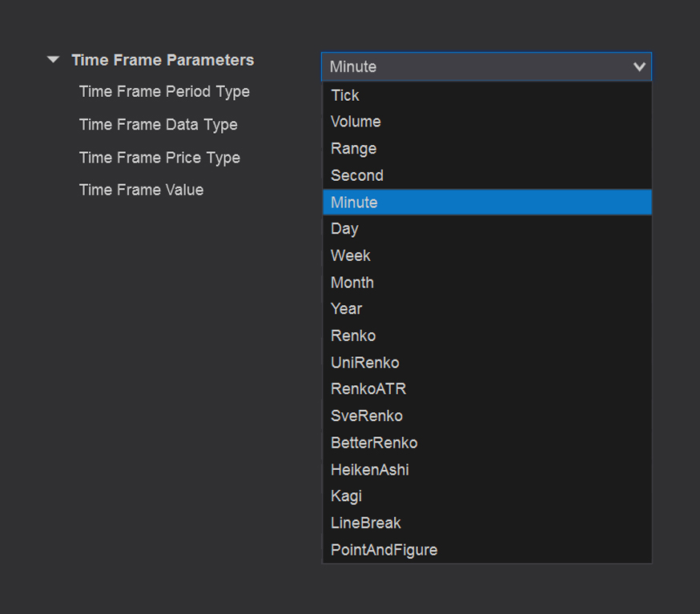Click the Minute combo box arrow
This screenshot has width=700, height=614.
(x=638, y=67)
